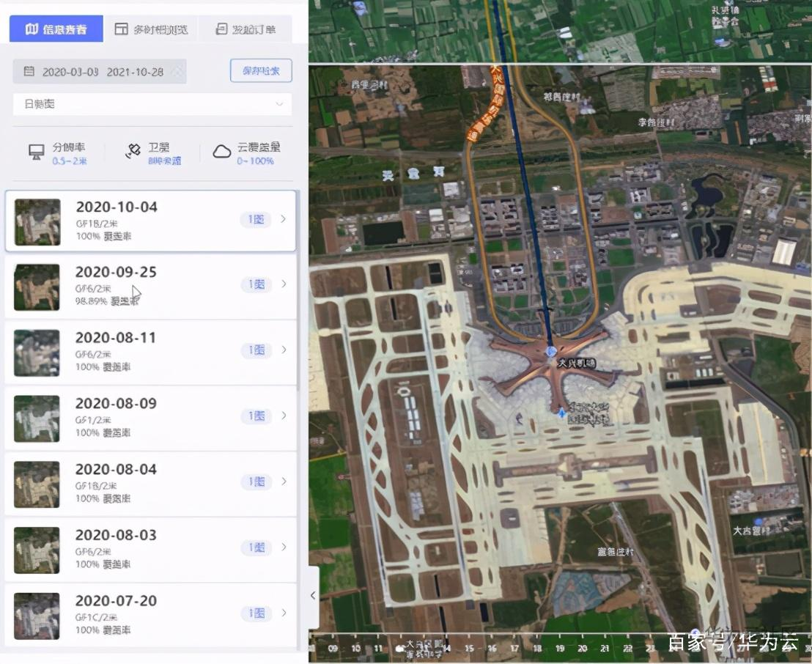Expand the 2020-08-09 row chevron
812x664 pixels.
284,416
